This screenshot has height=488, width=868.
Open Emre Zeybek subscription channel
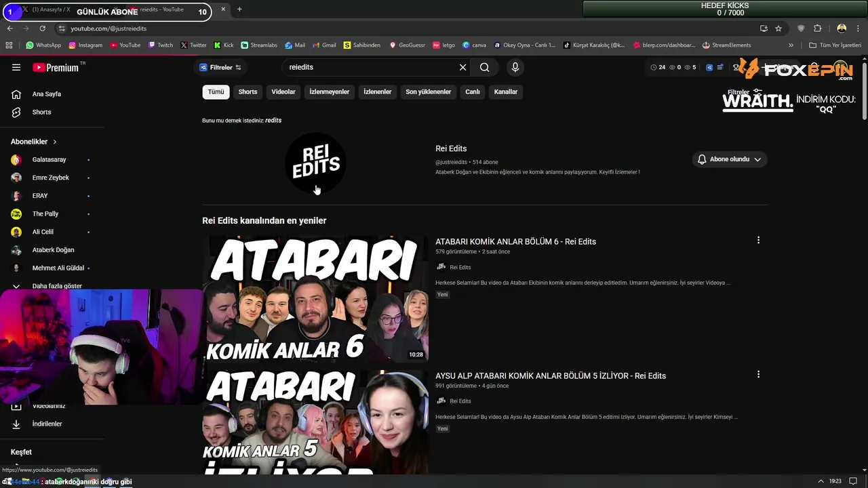[52, 178]
